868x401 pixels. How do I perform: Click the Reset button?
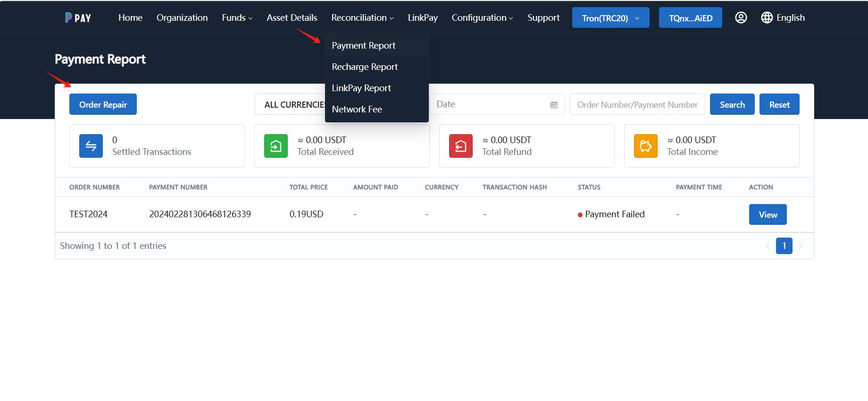coord(779,104)
